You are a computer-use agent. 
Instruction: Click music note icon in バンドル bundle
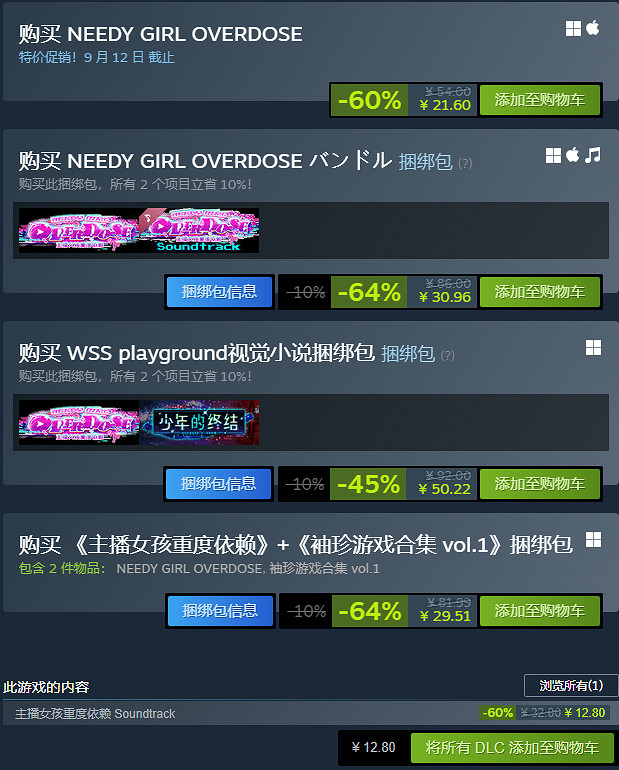(x=592, y=155)
